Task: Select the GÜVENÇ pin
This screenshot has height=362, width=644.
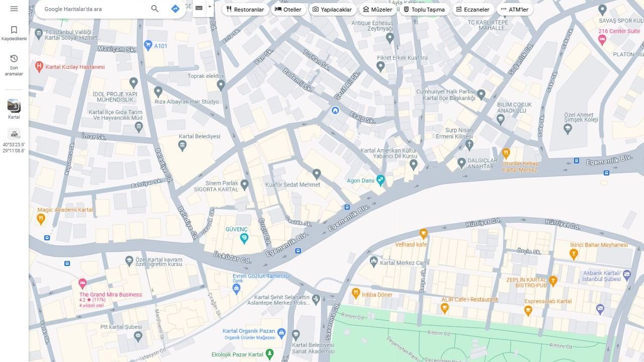Action: click(x=244, y=238)
